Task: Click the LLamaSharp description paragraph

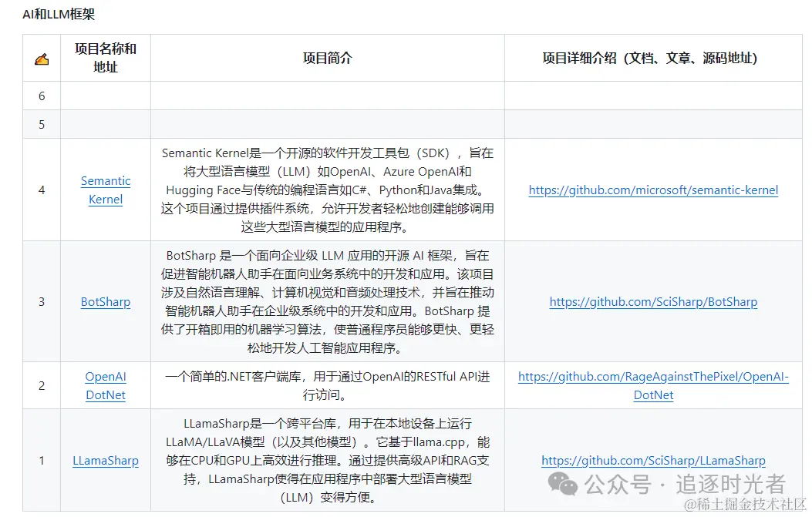Action: point(327,461)
